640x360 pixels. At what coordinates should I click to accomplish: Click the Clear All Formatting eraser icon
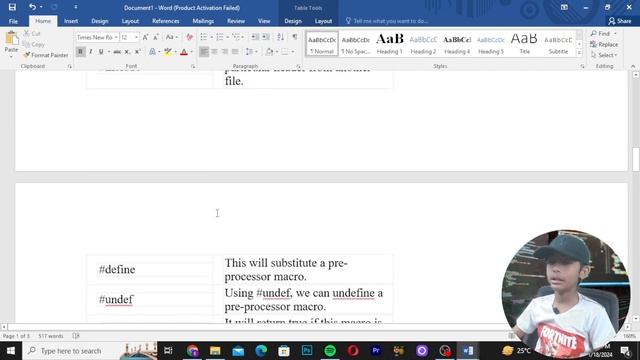[189, 37]
